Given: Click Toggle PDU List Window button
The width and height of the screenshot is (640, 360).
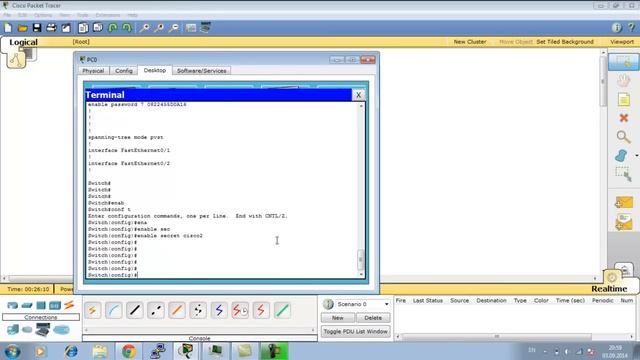Looking at the screenshot, I should pyautogui.click(x=356, y=331).
